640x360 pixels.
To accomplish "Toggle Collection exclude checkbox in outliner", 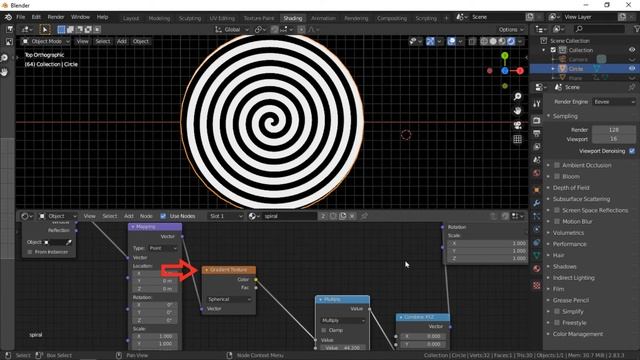I will click(553, 50).
